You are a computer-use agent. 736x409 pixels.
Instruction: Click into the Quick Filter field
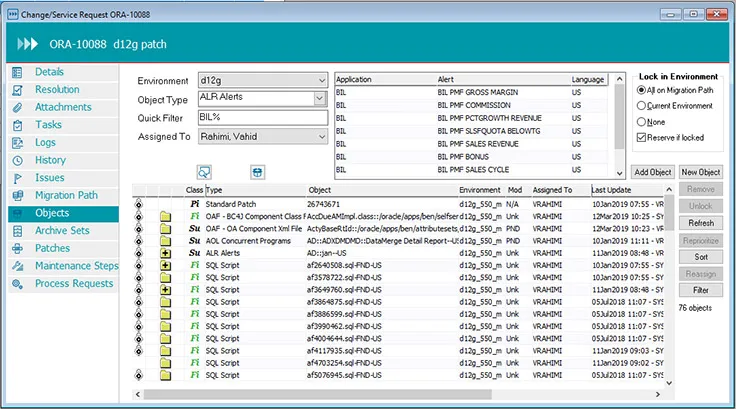(262, 117)
